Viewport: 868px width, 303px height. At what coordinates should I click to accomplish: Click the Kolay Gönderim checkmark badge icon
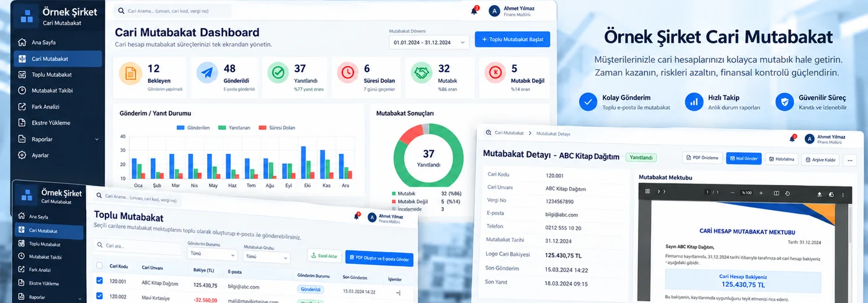[587, 102]
